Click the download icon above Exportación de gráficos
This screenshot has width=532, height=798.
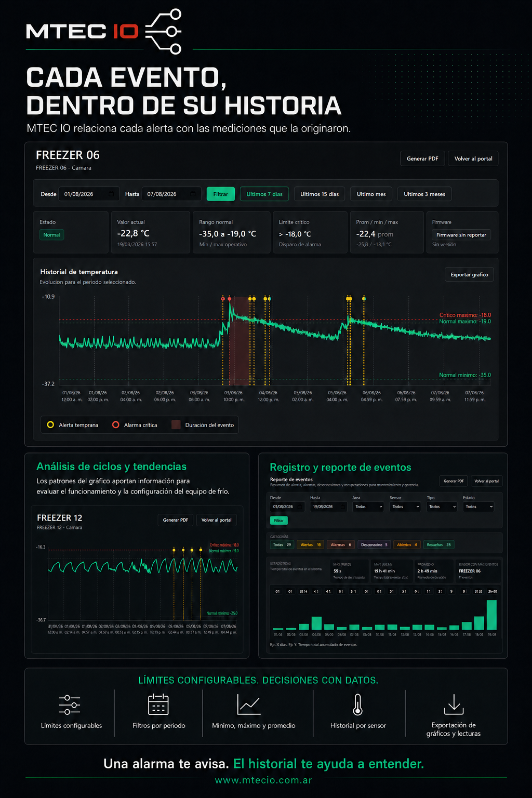454,704
